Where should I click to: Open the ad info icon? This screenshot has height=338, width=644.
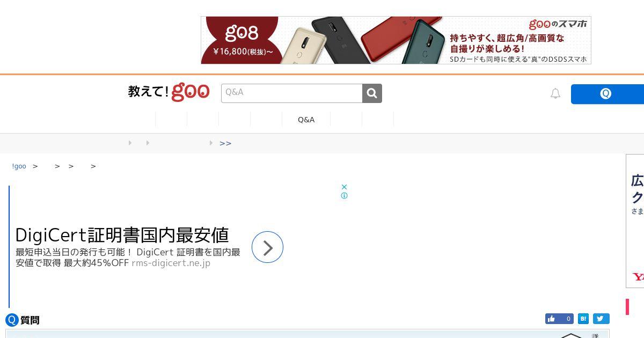pos(344,196)
